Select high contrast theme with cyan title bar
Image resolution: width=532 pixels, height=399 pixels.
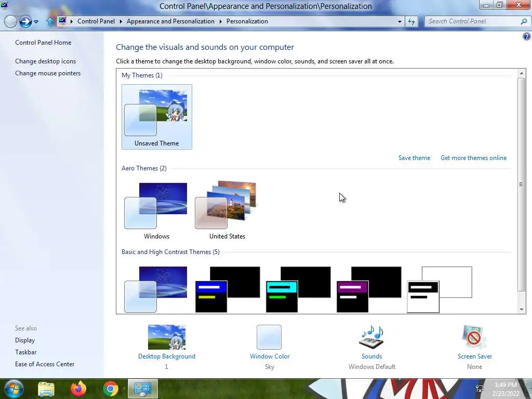[x=298, y=289]
